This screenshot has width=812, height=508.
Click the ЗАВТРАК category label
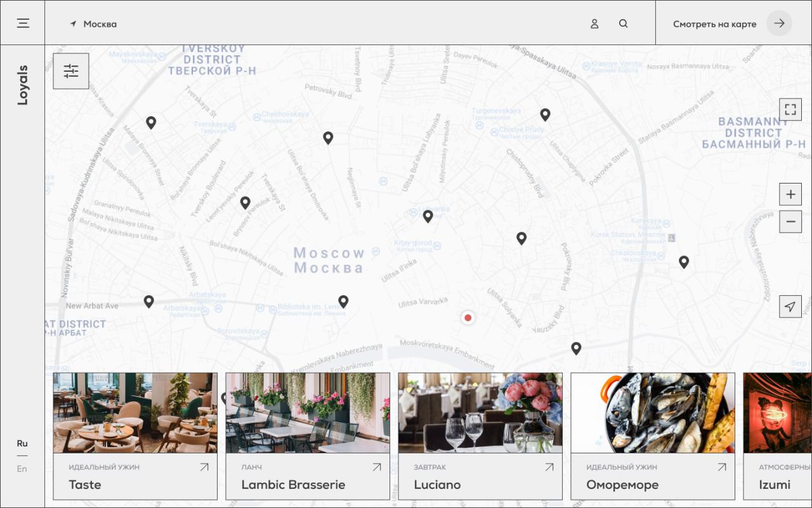[x=430, y=467]
